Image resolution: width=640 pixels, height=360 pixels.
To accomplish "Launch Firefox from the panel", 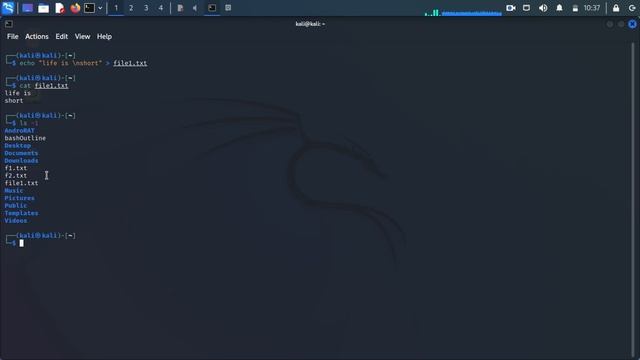I will [x=75, y=8].
